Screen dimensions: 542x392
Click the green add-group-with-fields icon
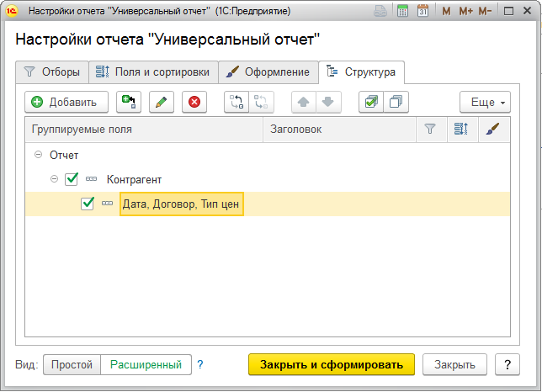pos(129,102)
